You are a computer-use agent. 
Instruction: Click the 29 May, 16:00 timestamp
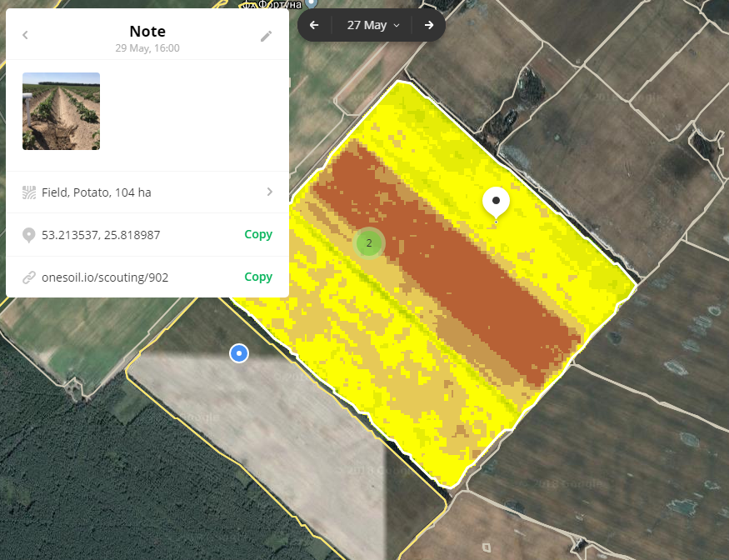(147, 48)
